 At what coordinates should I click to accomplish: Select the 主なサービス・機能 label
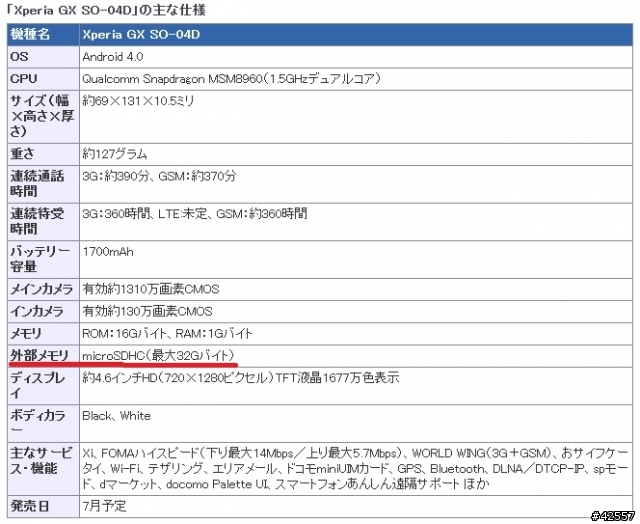click(x=41, y=461)
